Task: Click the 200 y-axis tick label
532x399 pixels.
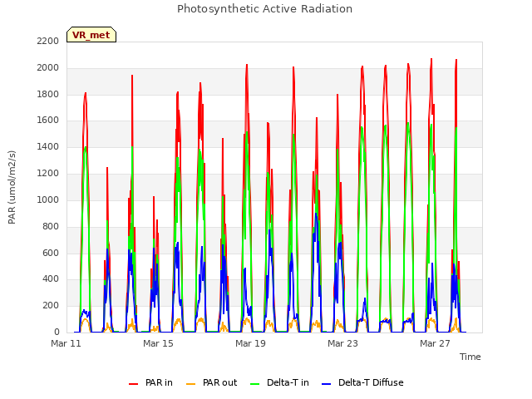Action: click(x=51, y=306)
